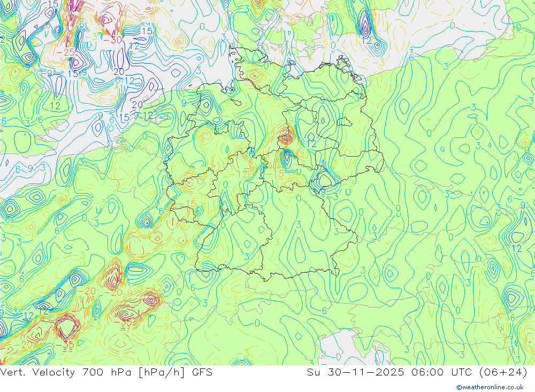Open the weatheronline.co.uk copyright link

coord(490,387)
